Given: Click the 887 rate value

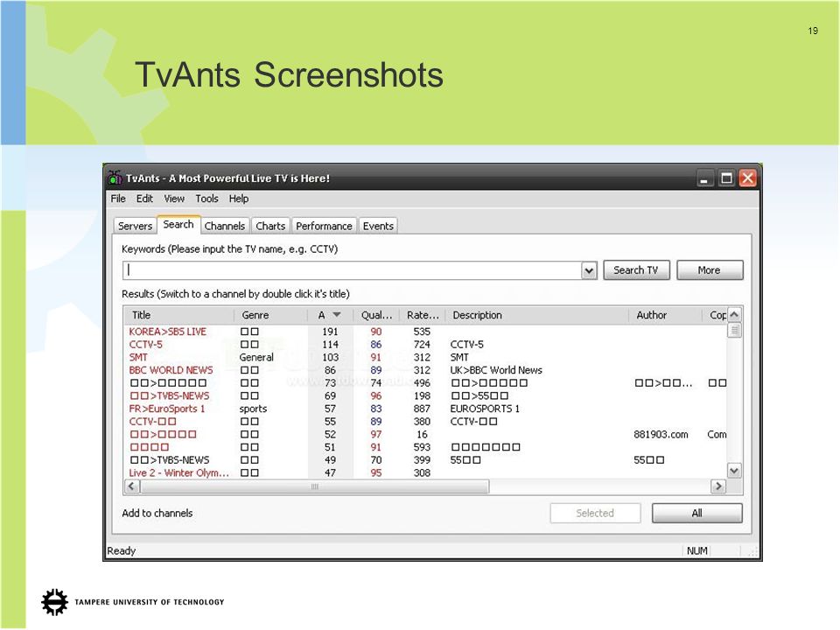Looking at the screenshot, I should pyautogui.click(x=422, y=409).
